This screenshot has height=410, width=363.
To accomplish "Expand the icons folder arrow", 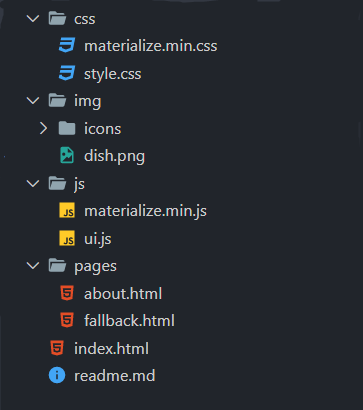I will (43, 128).
